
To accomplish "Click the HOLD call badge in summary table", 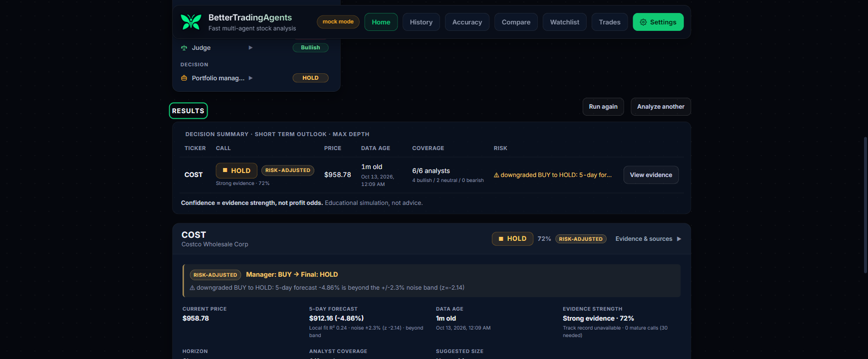I will click(x=236, y=171).
